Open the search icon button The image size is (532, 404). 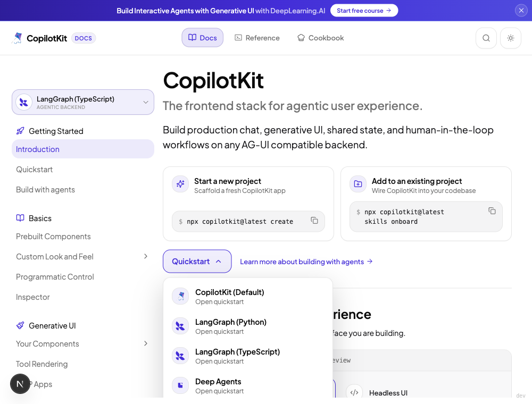click(486, 38)
